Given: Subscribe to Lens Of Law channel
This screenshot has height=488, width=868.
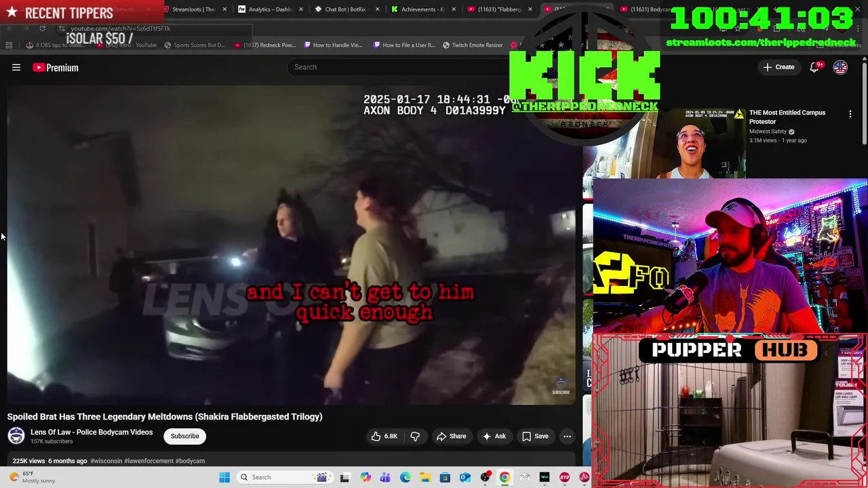Looking at the screenshot, I should click(184, 436).
